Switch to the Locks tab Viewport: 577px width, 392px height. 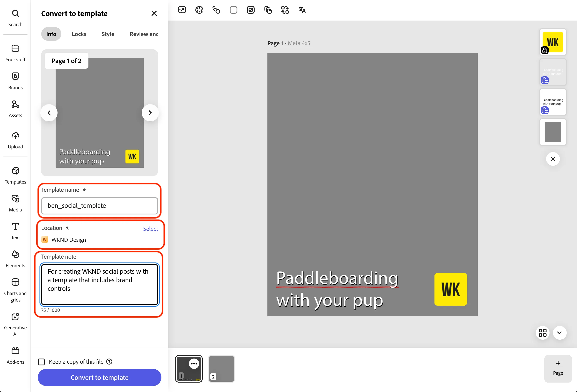pos(79,34)
